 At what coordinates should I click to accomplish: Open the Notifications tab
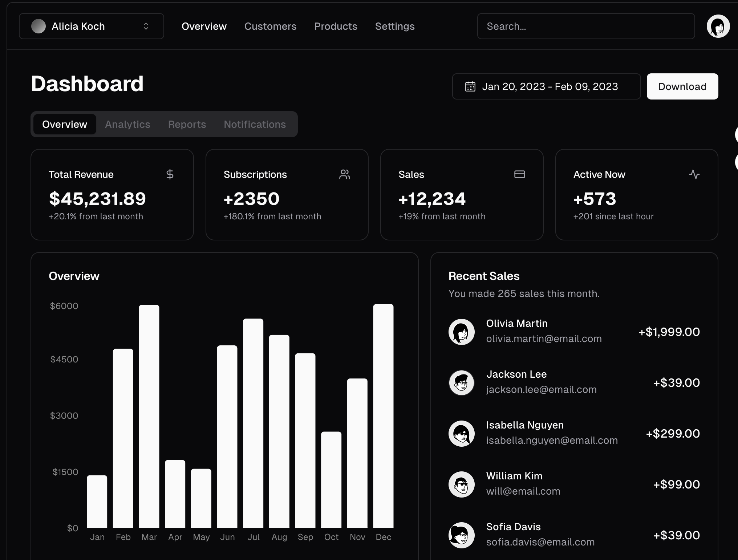(x=255, y=124)
